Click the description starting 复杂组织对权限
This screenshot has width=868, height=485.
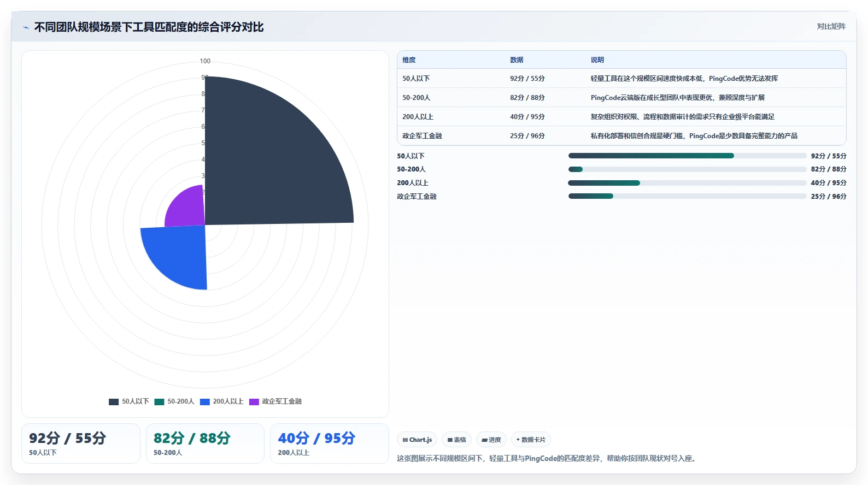(x=682, y=117)
